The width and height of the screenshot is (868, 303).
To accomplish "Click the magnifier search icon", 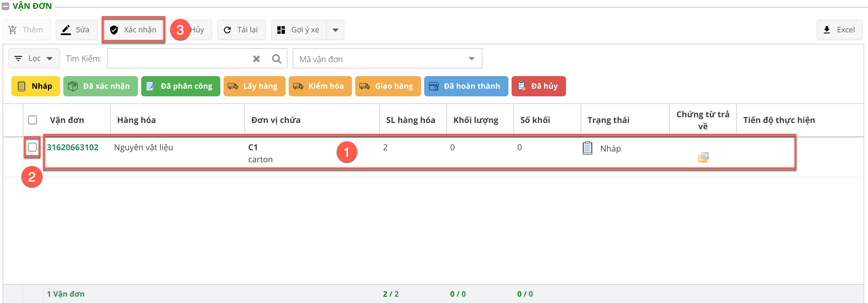I will pos(276,59).
